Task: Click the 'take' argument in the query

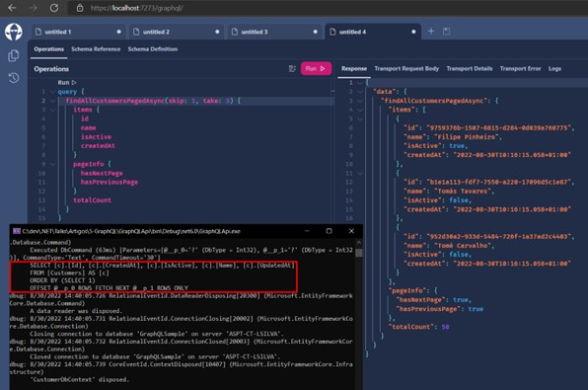Action: pos(211,101)
